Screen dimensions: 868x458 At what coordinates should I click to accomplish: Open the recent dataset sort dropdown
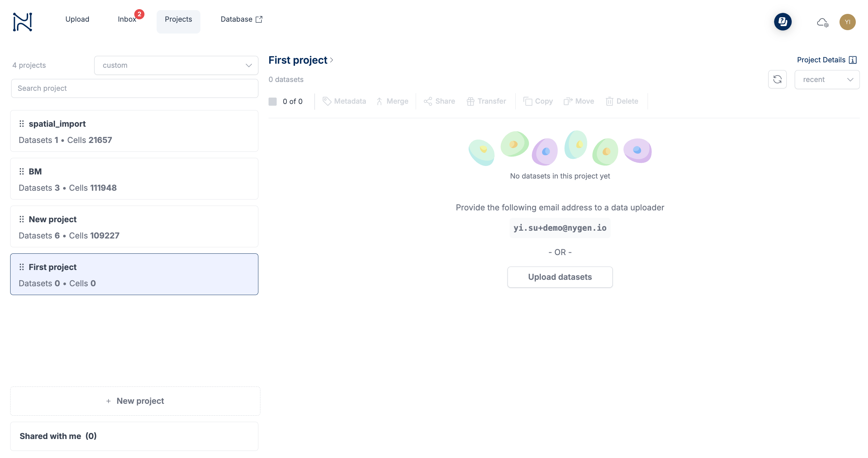[x=827, y=80]
